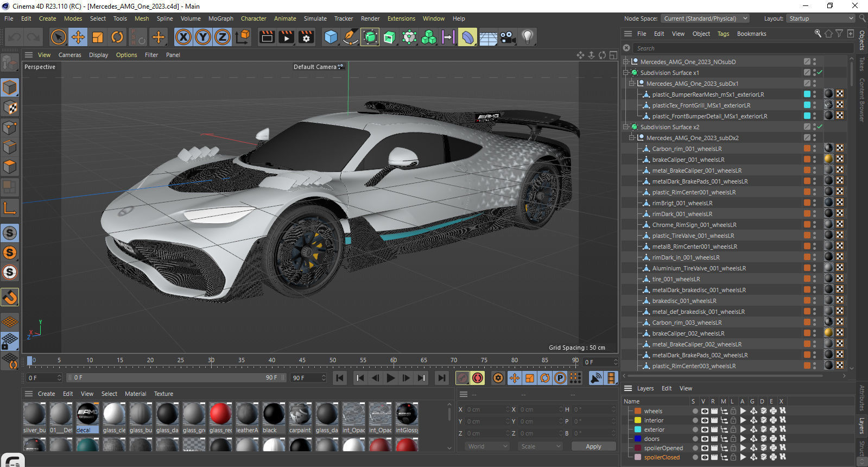
Task: Collapse the Subdivision Surface x2 tree node
Action: (626, 127)
